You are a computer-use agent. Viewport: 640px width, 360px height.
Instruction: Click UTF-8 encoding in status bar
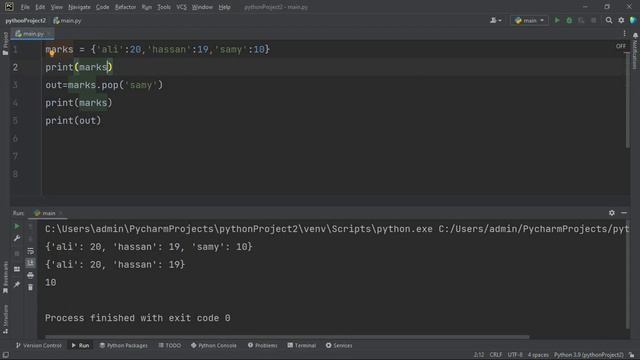pos(515,355)
